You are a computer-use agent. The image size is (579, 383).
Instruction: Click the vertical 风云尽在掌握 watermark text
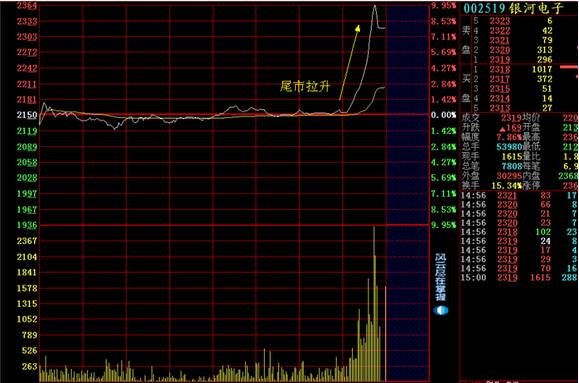pyautogui.click(x=441, y=277)
